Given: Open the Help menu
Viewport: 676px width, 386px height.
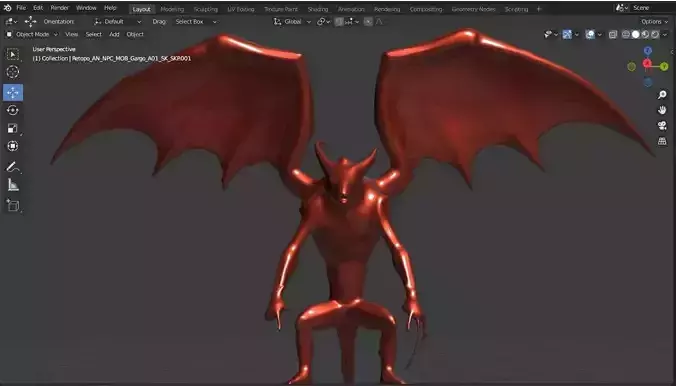Looking at the screenshot, I should [x=110, y=8].
